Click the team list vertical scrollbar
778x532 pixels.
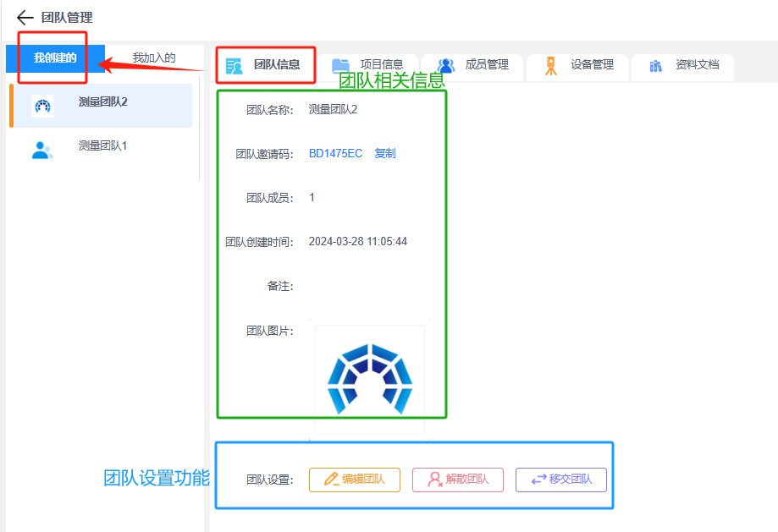(200, 127)
